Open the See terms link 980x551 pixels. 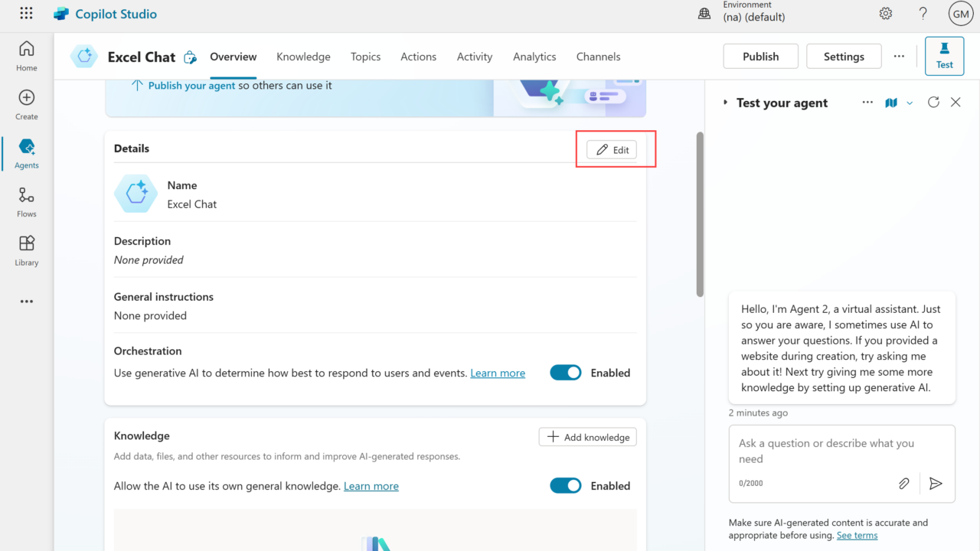pyautogui.click(x=857, y=536)
